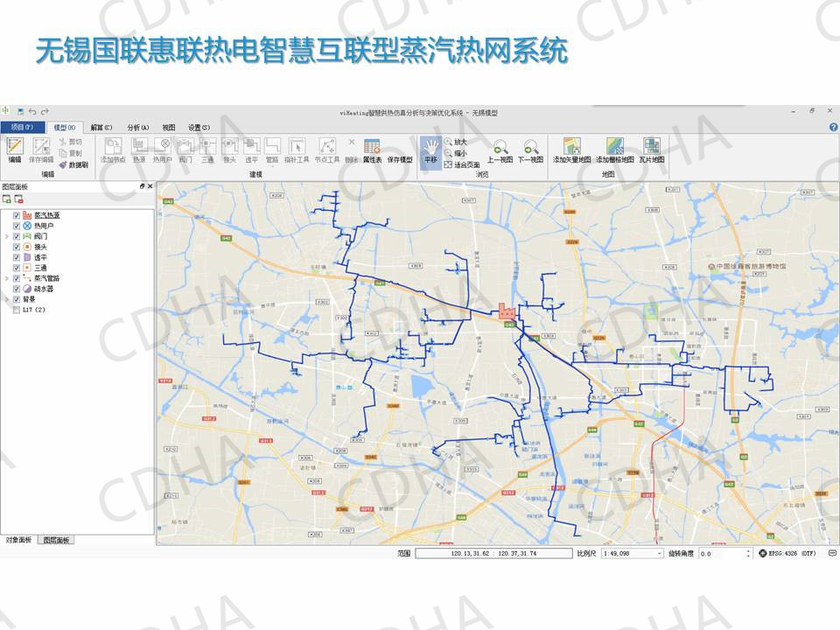Float the 图层面板 panel with undock button
Image resolution: width=840 pixels, height=630 pixels.
pos(142,186)
